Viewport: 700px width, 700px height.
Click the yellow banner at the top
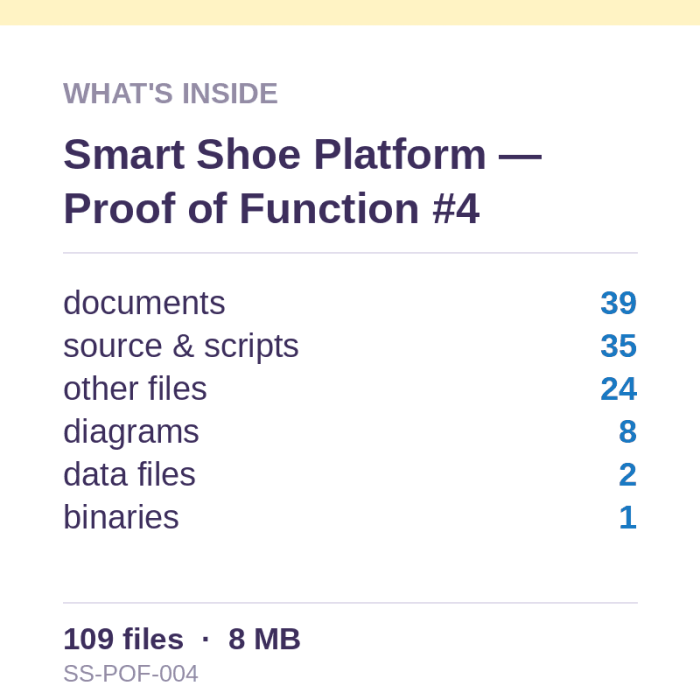click(x=350, y=12)
